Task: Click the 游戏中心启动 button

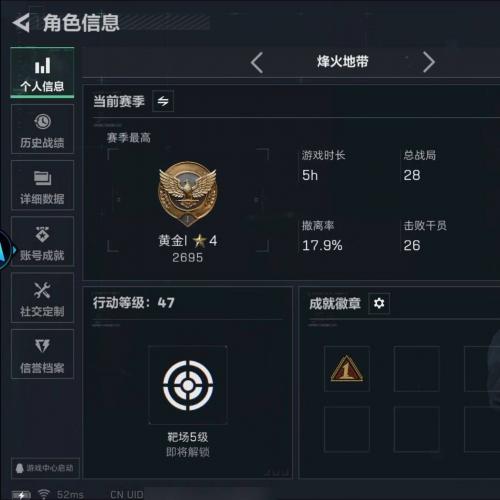Action: point(45,468)
